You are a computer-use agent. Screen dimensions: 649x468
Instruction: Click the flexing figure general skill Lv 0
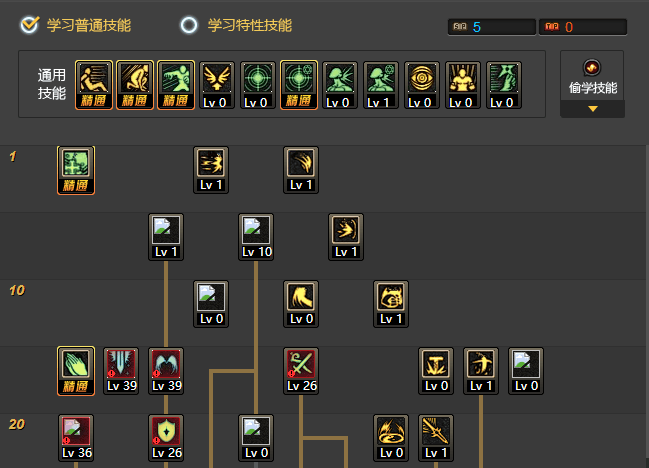point(463,85)
